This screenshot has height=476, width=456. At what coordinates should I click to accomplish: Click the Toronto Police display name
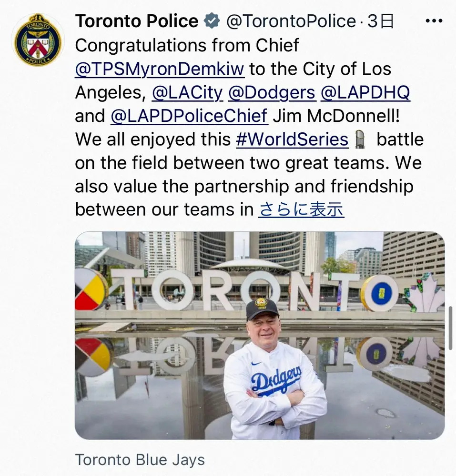137,21
